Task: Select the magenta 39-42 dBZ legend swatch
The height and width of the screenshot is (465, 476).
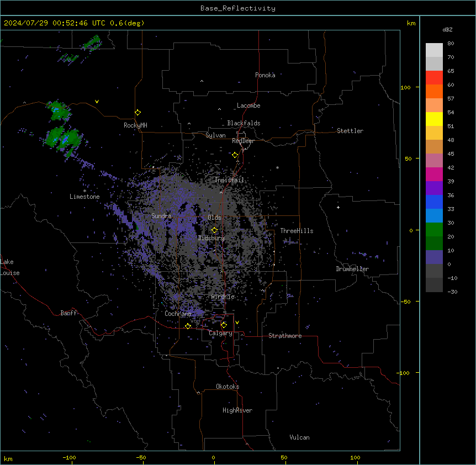Action: click(x=434, y=174)
